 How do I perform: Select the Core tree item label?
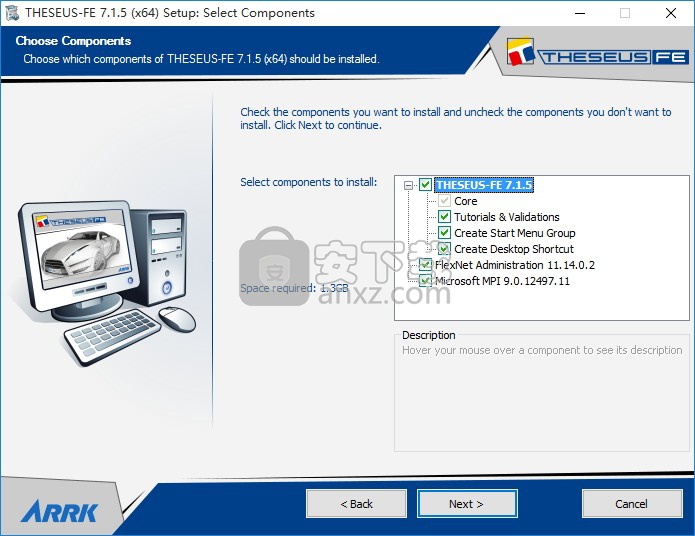pyautogui.click(x=465, y=201)
